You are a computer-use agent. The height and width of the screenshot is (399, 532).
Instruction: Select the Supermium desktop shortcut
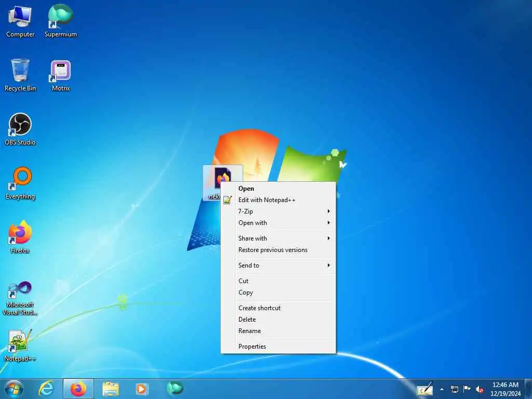click(x=61, y=21)
